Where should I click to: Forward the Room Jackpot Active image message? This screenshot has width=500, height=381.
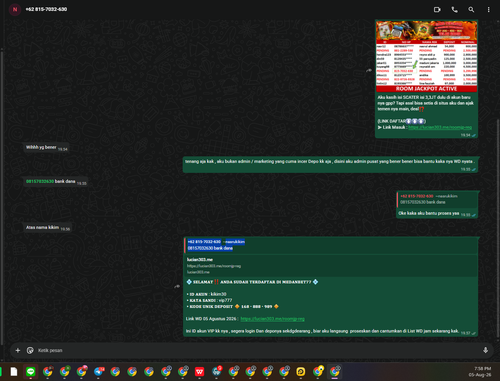(369, 70)
